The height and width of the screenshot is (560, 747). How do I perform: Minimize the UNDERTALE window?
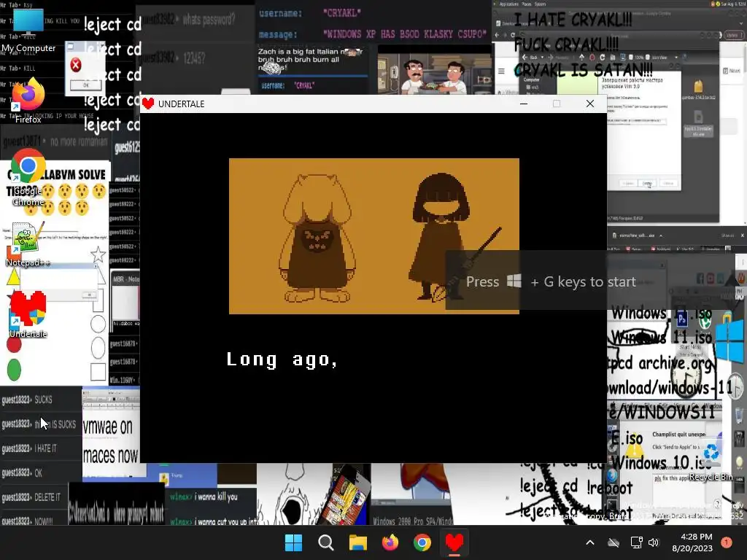click(524, 104)
